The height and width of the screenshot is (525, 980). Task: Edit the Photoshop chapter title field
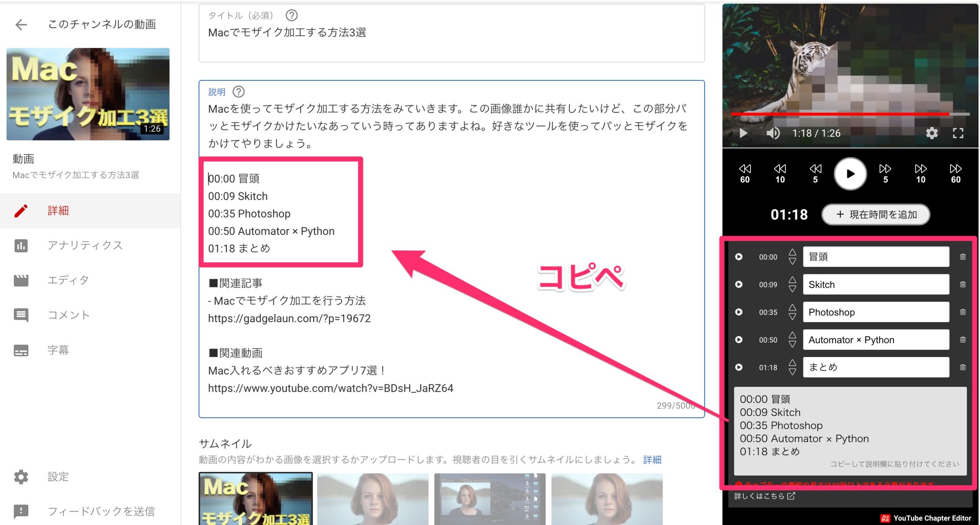coord(876,312)
